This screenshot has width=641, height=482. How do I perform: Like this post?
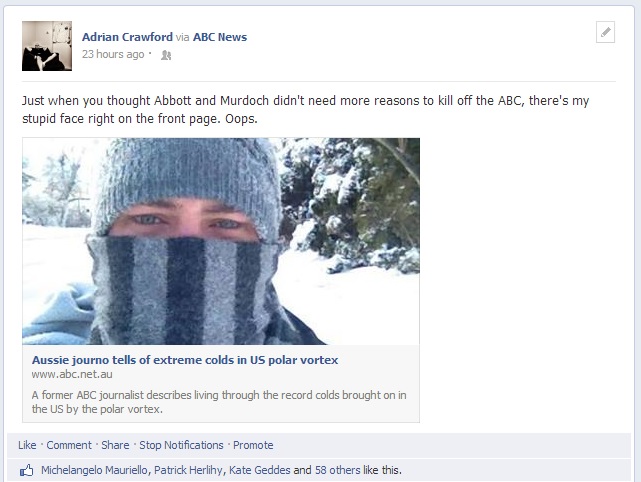pyautogui.click(x=27, y=445)
